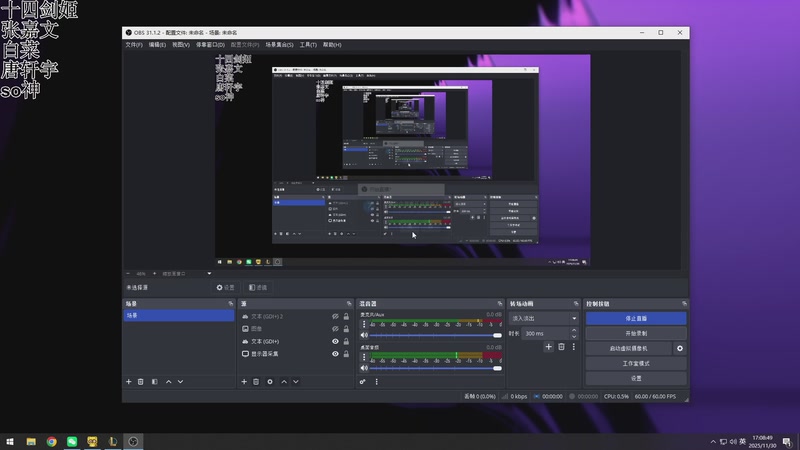This screenshot has height=450, width=800.
Task: Zoom out preview with minus icon
Action: tap(128, 274)
